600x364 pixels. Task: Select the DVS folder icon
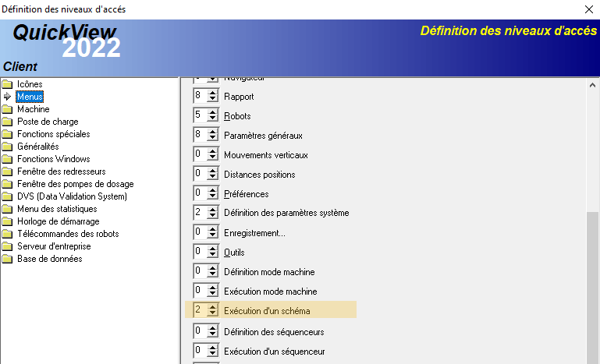click(7, 196)
